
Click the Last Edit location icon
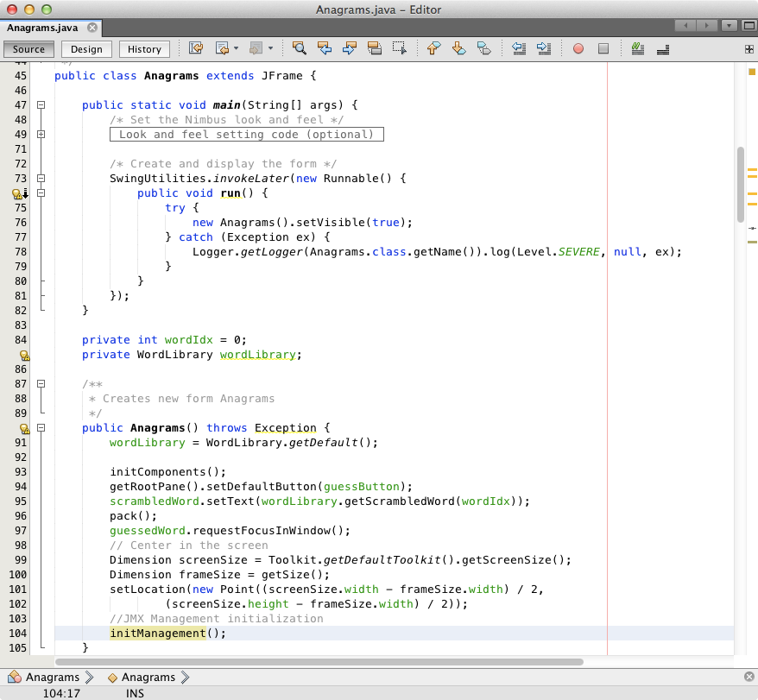coord(196,49)
